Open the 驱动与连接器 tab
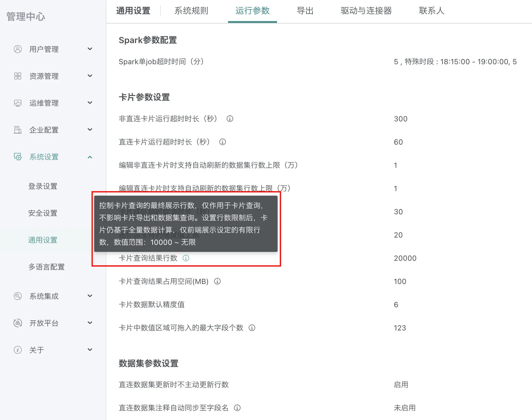 [366, 11]
